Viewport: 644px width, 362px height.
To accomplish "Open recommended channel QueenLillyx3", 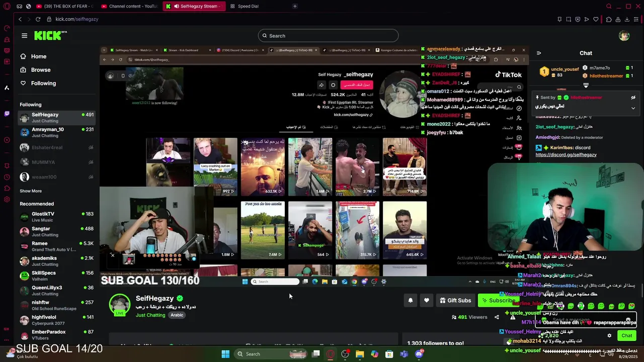I will point(56,291).
